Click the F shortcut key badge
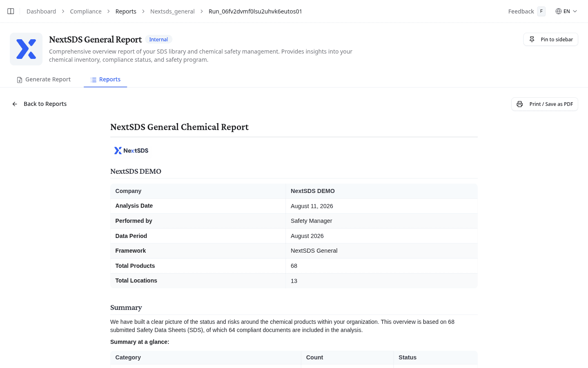 (541, 11)
